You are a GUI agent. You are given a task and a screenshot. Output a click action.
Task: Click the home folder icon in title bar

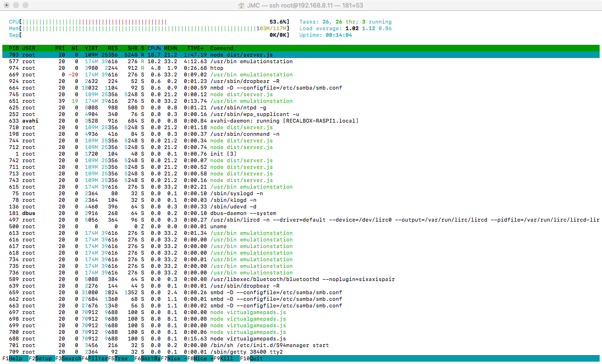point(242,5)
